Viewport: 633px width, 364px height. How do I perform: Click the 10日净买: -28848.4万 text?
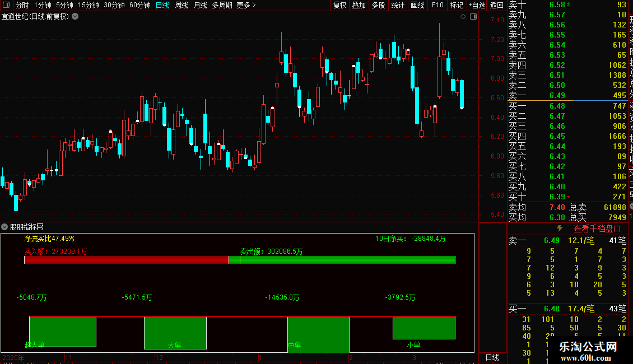click(x=410, y=239)
